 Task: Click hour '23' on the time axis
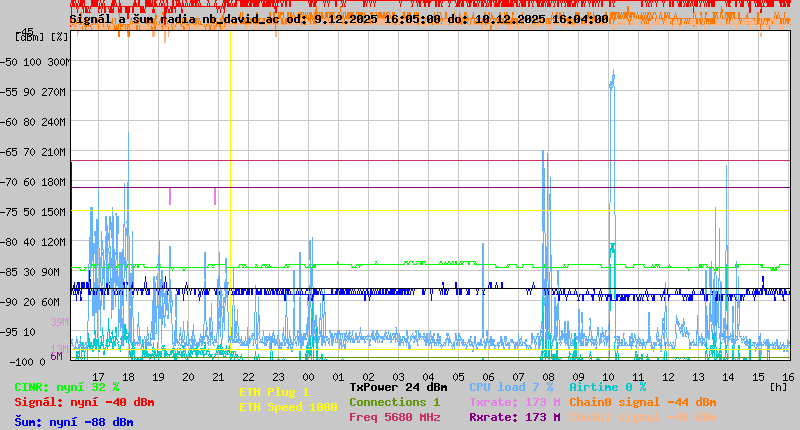click(x=279, y=377)
